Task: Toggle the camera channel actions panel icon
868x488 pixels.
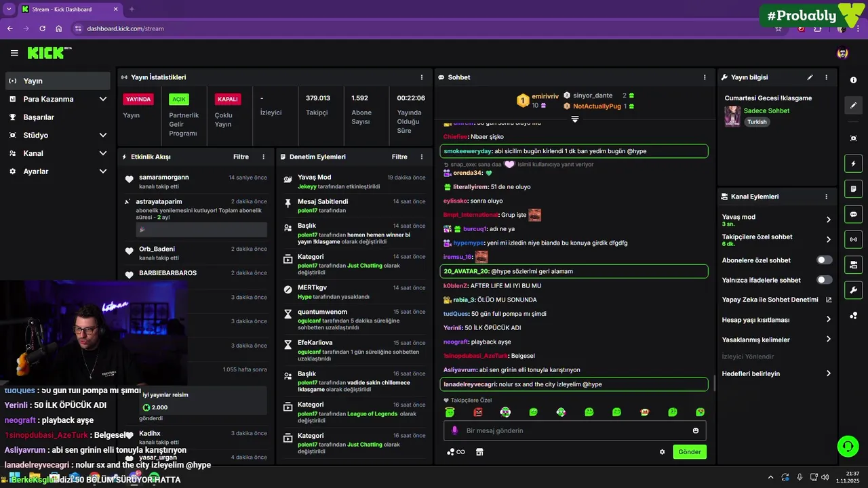Action: click(x=853, y=264)
